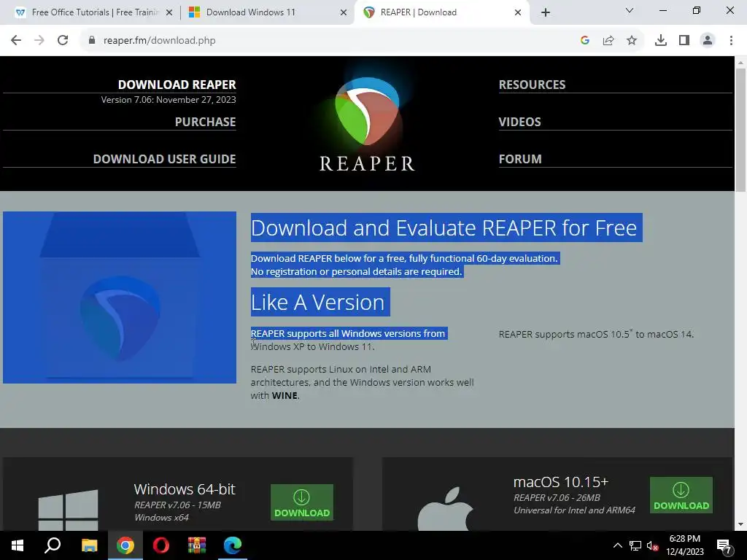Open File Explorer from taskbar
Viewport: 747px width, 560px height.
pyautogui.click(x=89, y=545)
